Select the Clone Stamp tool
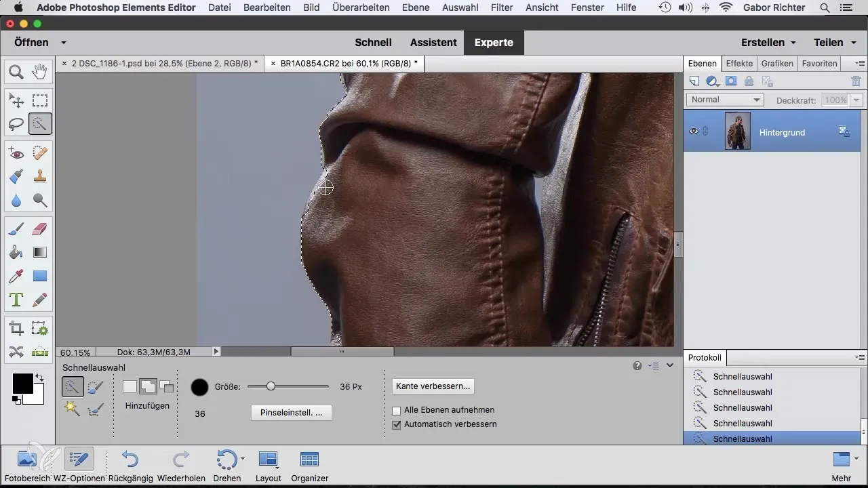The image size is (868, 488). [40, 177]
